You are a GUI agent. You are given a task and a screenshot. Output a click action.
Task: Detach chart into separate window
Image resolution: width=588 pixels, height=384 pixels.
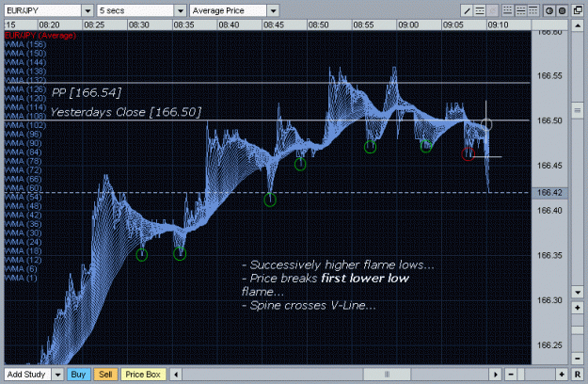pos(578,10)
